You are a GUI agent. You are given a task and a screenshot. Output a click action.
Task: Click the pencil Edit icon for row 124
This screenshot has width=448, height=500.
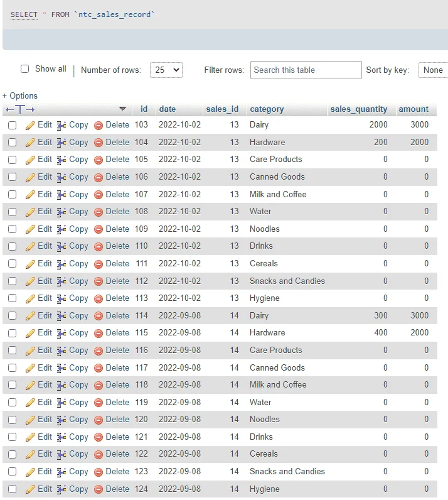[x=30, y=489]
